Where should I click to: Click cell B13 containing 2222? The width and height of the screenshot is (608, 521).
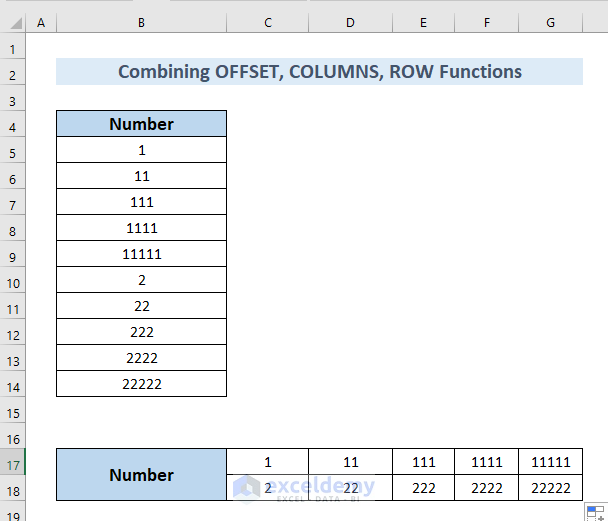tap(142, 357)
